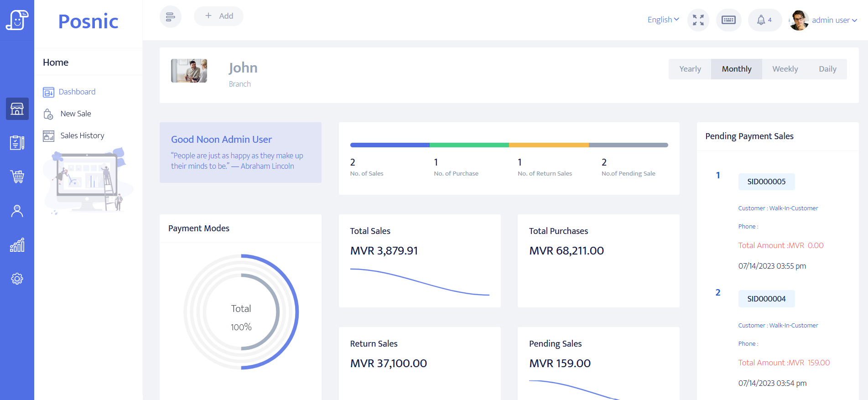Click the keyboard shortcuts icon
Screen dimensions: 868x400
pyautogui.click(x=728, y=20)
